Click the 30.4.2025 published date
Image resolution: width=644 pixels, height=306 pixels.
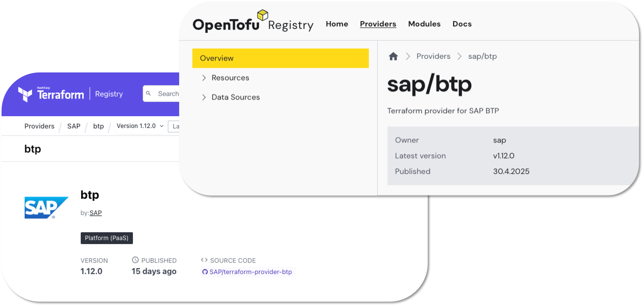511,172
